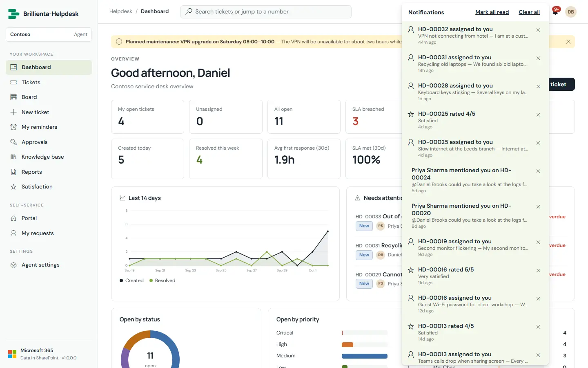Open the HD-00024 mention notification

[475, 180]
